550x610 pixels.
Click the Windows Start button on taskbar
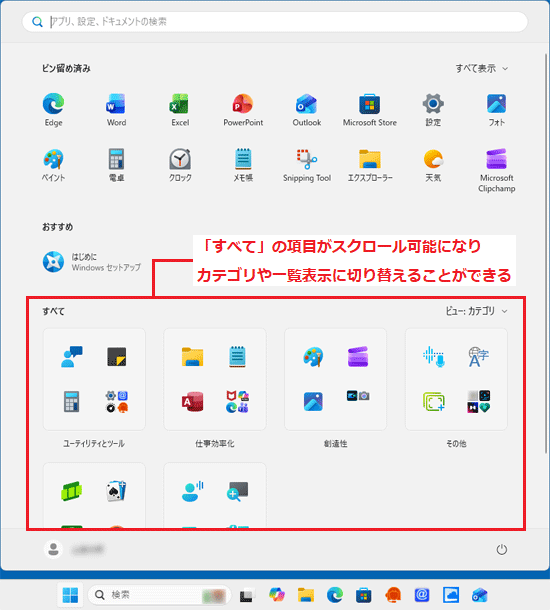(70, 594)
